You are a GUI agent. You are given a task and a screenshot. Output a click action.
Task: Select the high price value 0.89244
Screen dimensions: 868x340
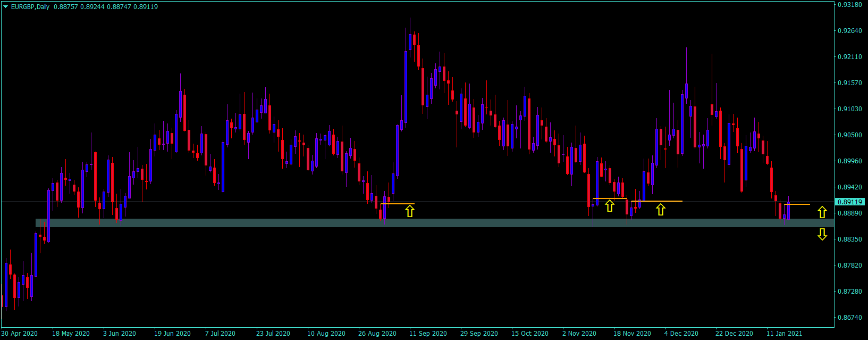[92, 7]
